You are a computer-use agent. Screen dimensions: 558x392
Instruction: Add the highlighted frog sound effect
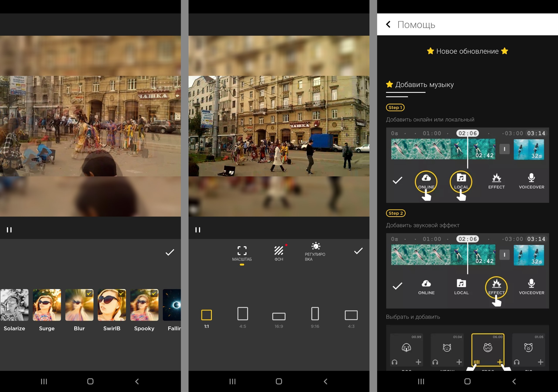500,362
